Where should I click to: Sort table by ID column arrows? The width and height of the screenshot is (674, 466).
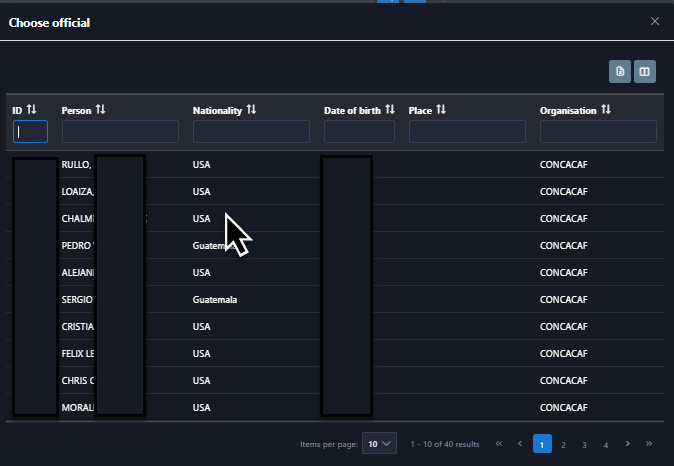pos(31,110)
